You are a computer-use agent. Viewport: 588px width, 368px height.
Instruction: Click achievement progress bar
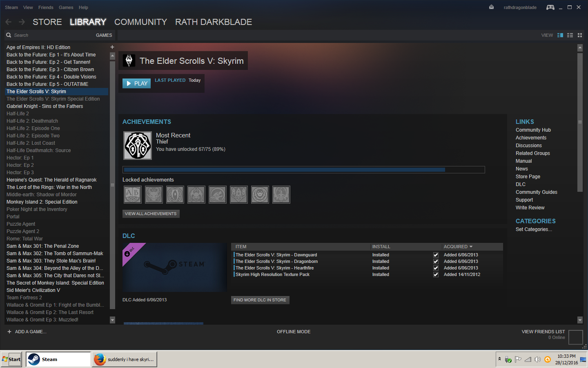303,170
